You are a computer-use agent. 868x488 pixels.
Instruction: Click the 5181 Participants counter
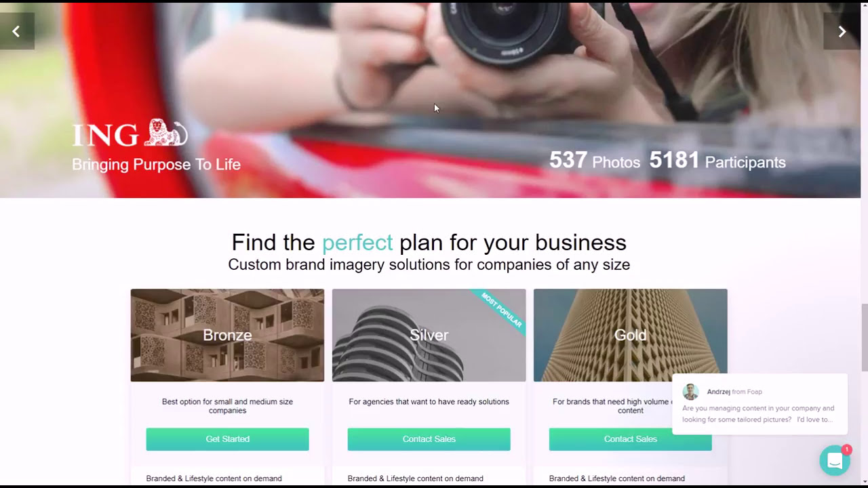coord(717,161)
